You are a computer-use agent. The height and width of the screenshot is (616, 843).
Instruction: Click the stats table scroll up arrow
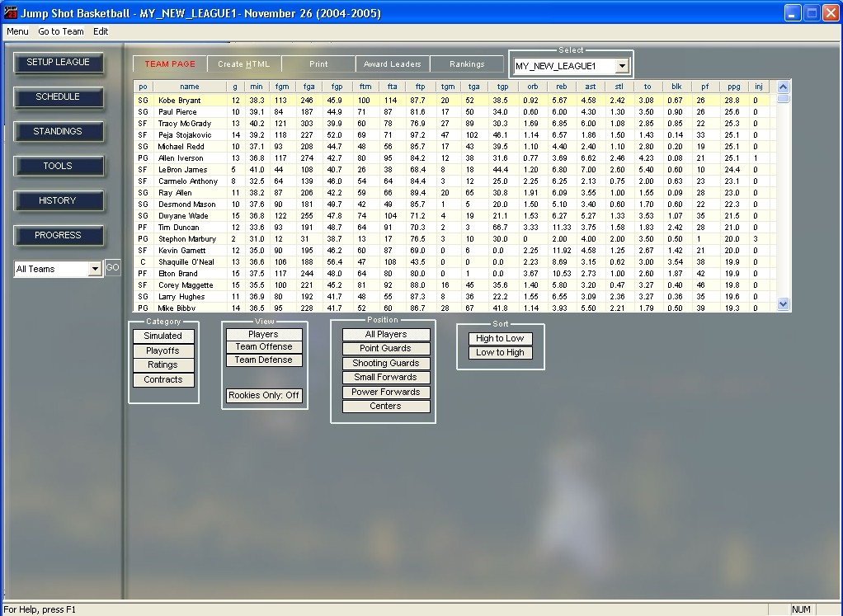point(784,87)
